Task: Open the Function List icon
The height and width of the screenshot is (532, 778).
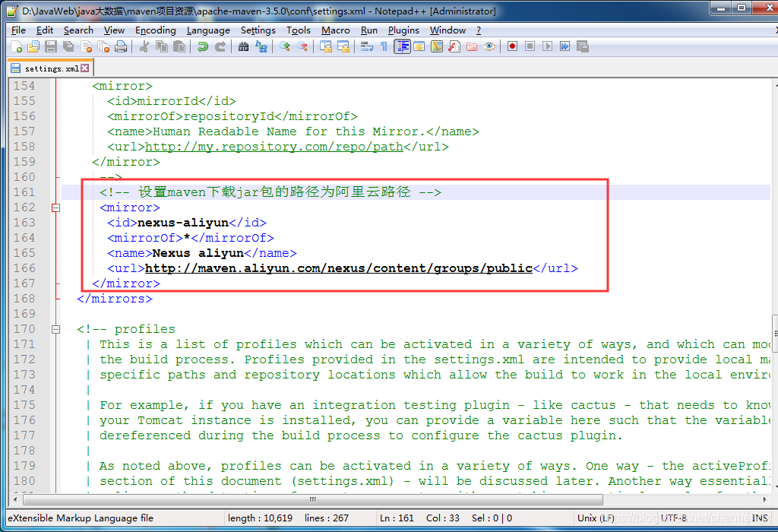Action: [x=454, y=46]
